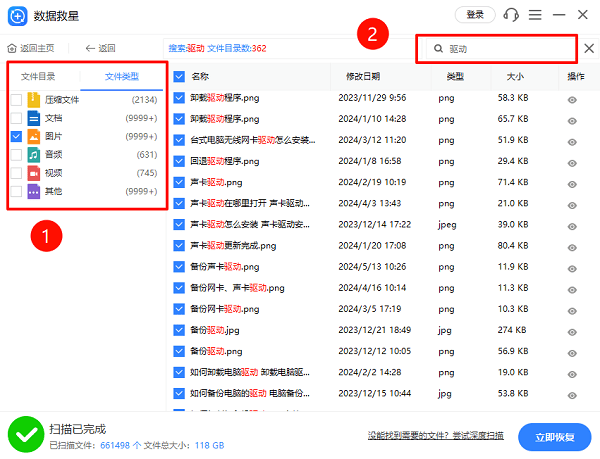Open customer service headset icon
The width and height of the screenshot is (600, 459).
point(511,15)
